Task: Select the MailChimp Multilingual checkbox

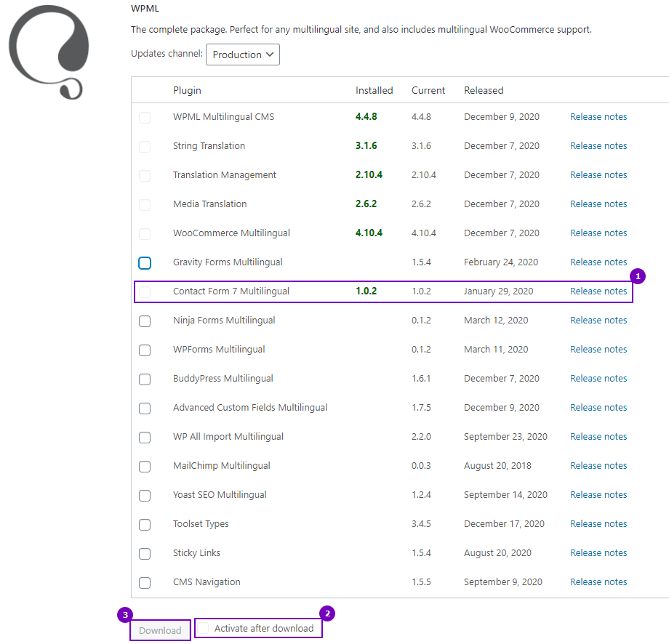Action: point(145,467)
